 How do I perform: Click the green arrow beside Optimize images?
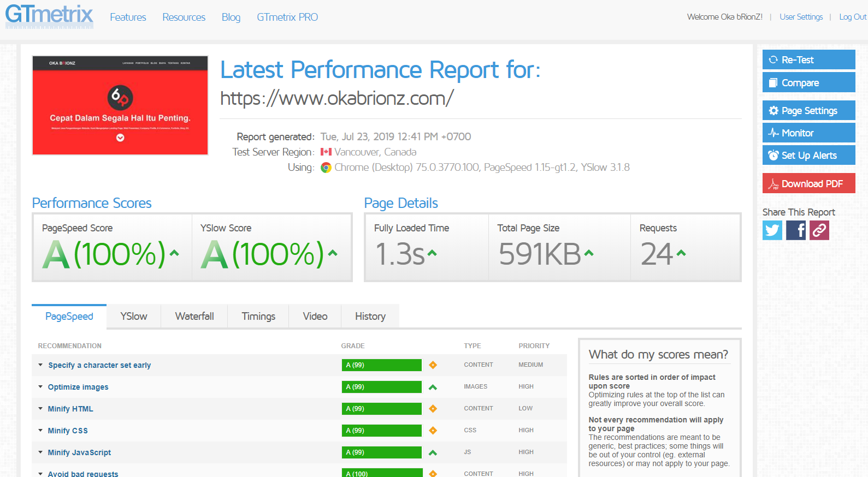tap(433, 387)
